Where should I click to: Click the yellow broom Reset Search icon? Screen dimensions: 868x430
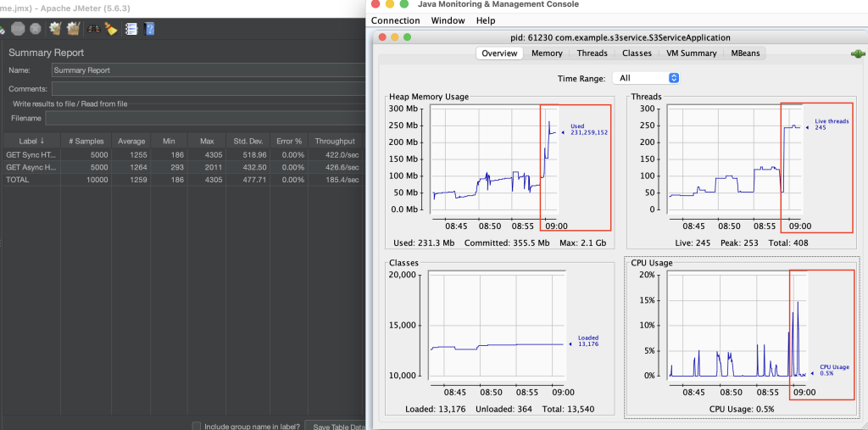point(111,29)
